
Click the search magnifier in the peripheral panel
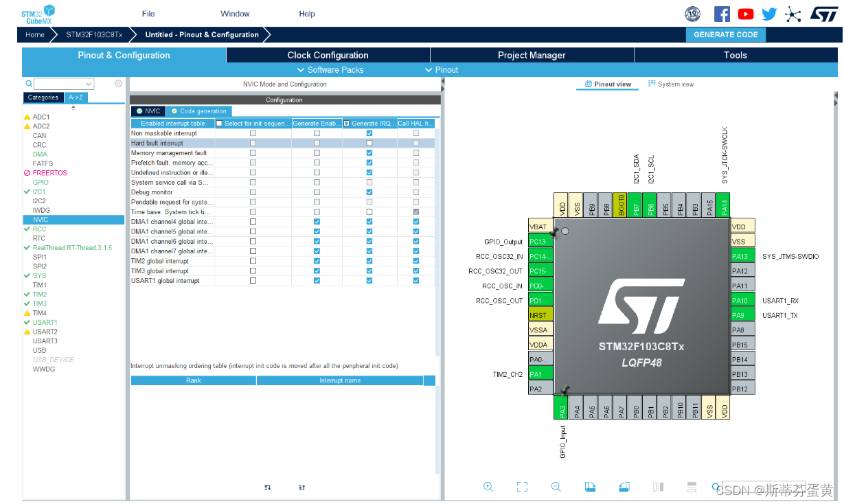[x=29, y=84]
